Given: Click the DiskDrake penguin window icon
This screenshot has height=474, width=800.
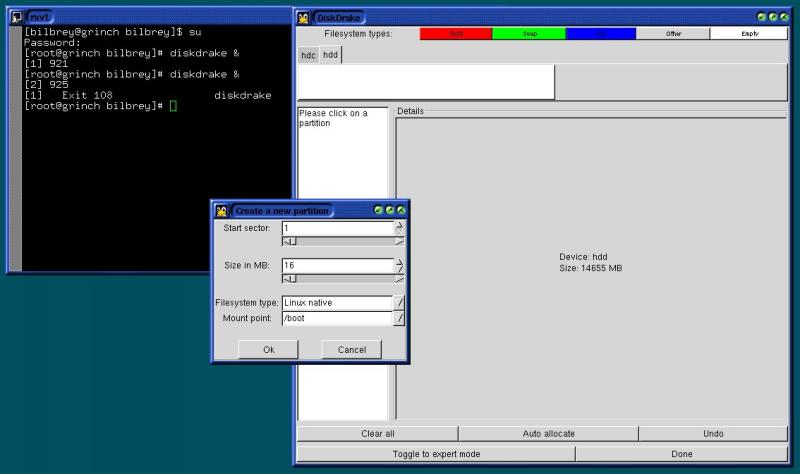Looking at the screenshot, I should coord(304,17).
